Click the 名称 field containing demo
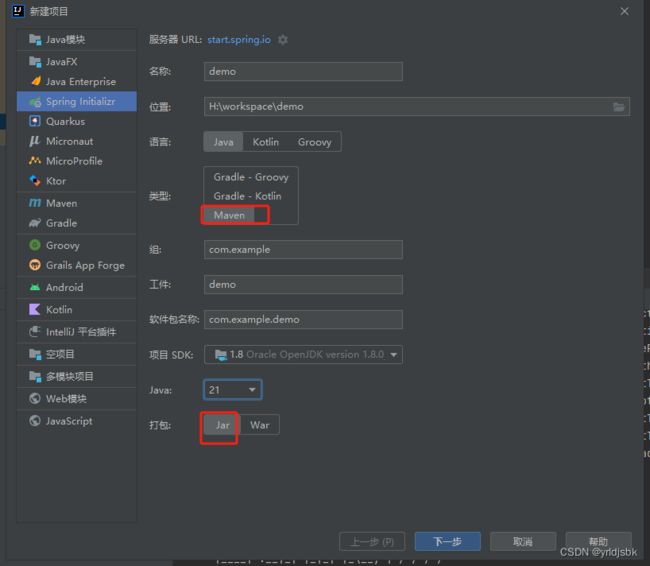Viewport: 650px width, 566px height. 303,71
